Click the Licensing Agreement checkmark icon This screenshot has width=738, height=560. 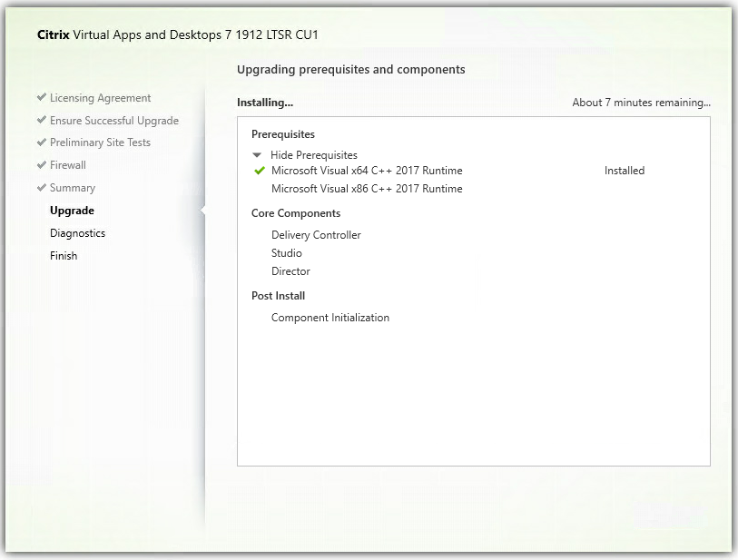42,97
